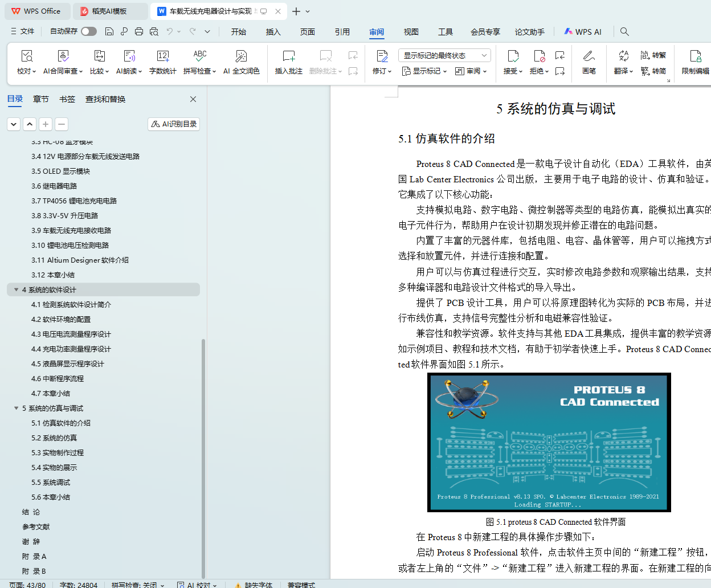Click the 修订 track changes icon

(x=382, y=56)
